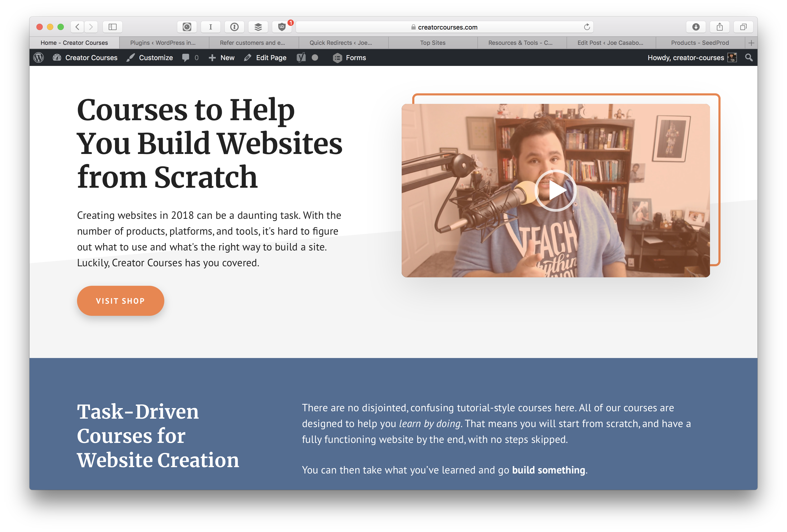Viewport: 787px width, 532px height.
Task: Click the Instapaper I extension button
Action: [x=211, y=27]
